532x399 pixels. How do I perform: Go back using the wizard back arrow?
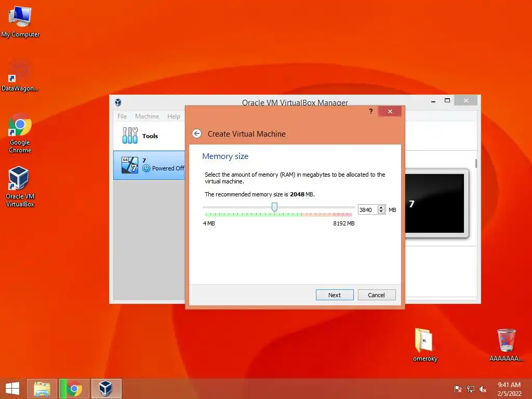coord(197,134)
